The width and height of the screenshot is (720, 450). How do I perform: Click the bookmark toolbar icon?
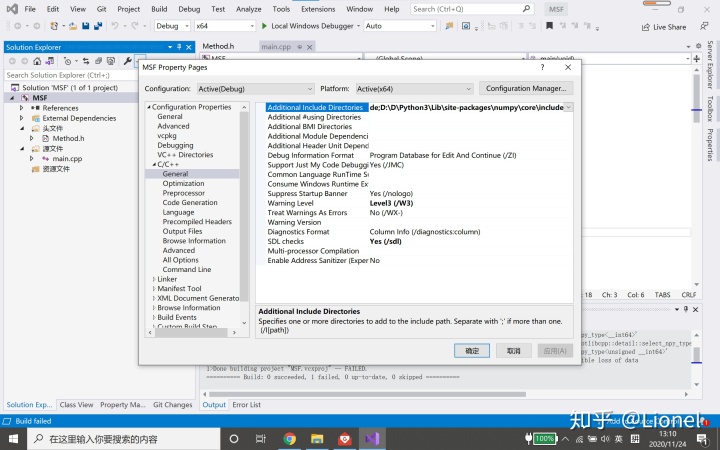tap(549, 26)
